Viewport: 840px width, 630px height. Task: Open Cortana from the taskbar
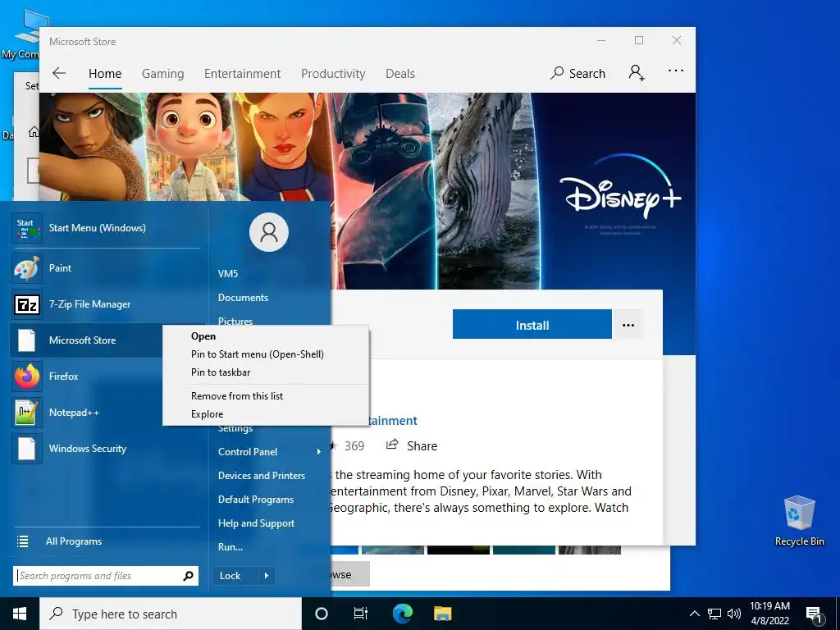(322, 614)
